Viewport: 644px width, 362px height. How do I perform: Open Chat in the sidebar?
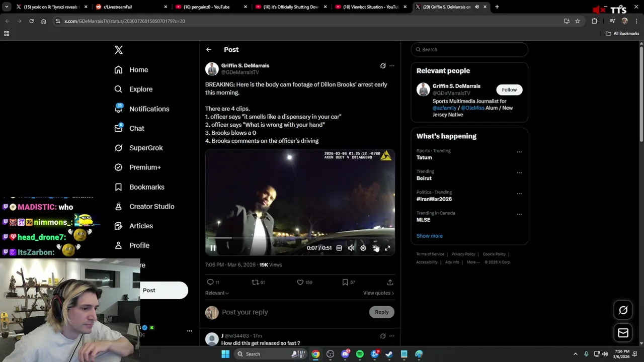click(x=129, y=128)
